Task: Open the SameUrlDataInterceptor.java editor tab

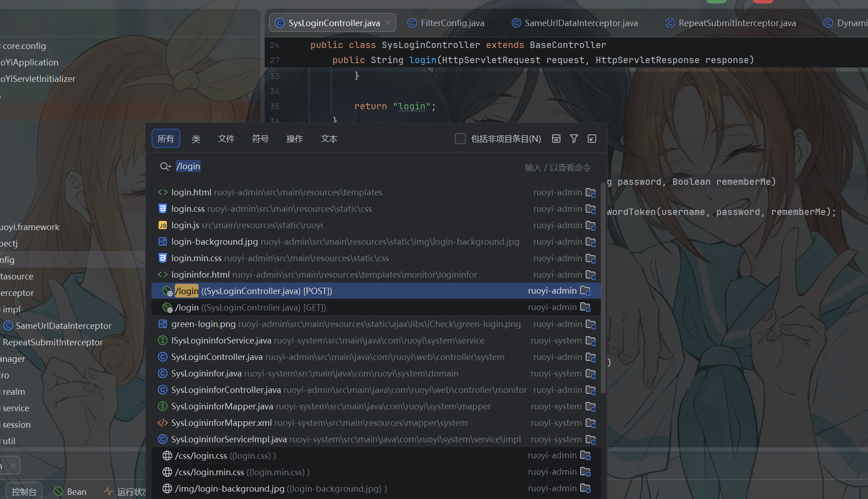Action: pyautogui.click(x=575, y=23)
